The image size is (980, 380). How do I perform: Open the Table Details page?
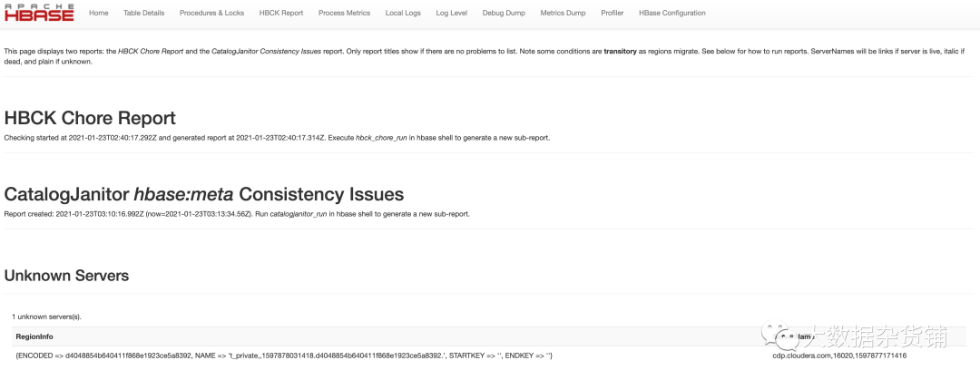(x=144, y=14)
